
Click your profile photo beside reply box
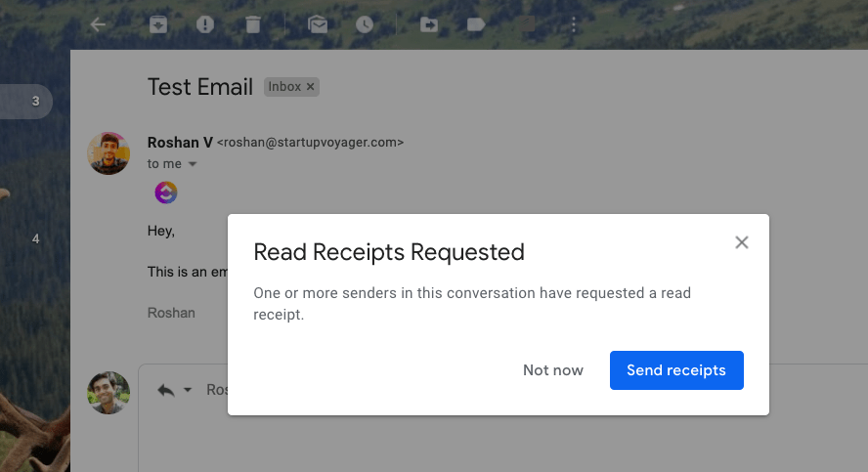pyautogui.click(x=108, y=393)
